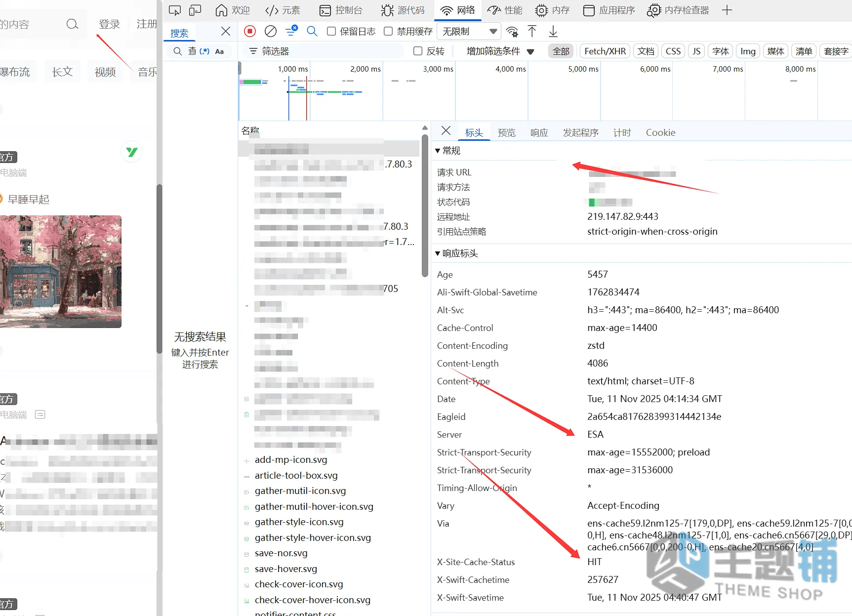
Task: Click the search (查) input field
Action: 192,51
